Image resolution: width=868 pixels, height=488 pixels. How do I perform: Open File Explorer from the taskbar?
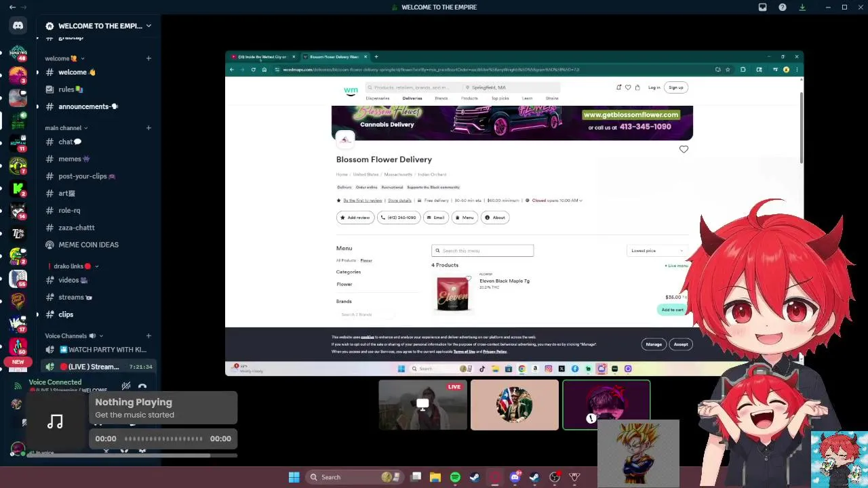point(435,477)
